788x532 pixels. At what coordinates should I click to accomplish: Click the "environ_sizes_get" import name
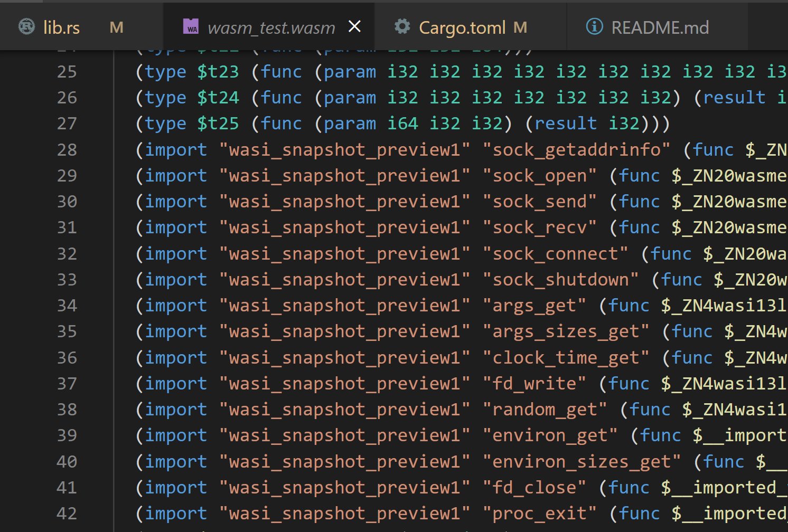coord(582,462)
